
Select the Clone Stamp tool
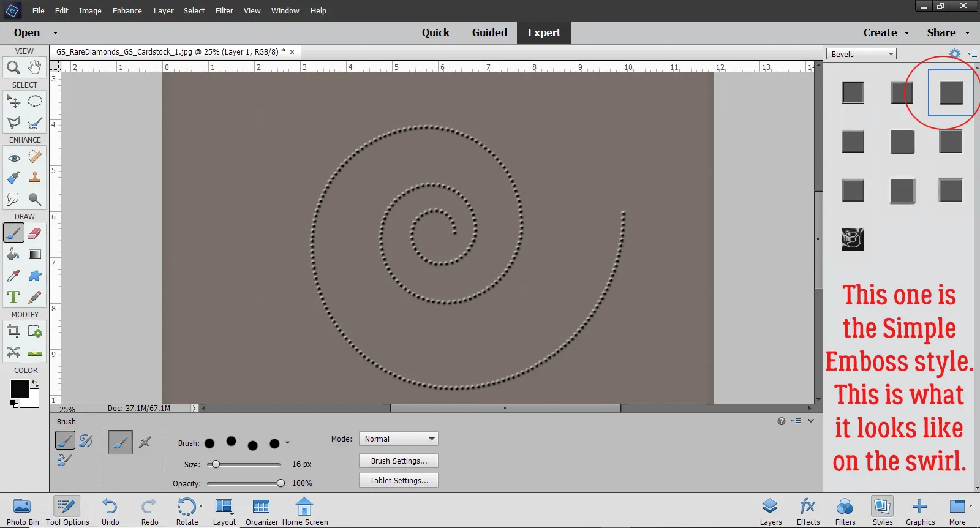tap(35, 178)
